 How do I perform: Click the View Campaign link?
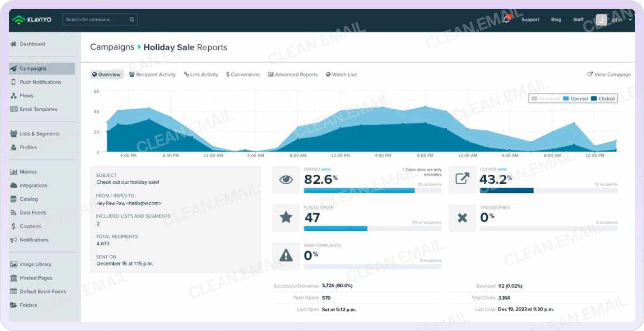[609, 74]
